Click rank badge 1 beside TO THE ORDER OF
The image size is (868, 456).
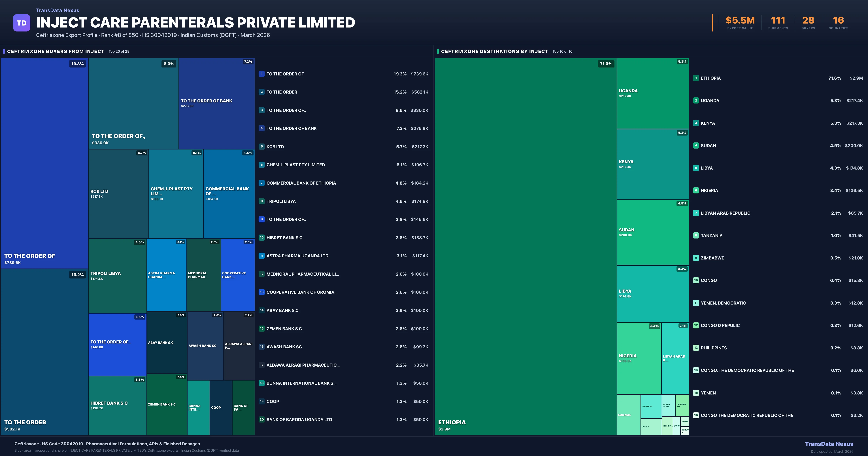[261, 74]
